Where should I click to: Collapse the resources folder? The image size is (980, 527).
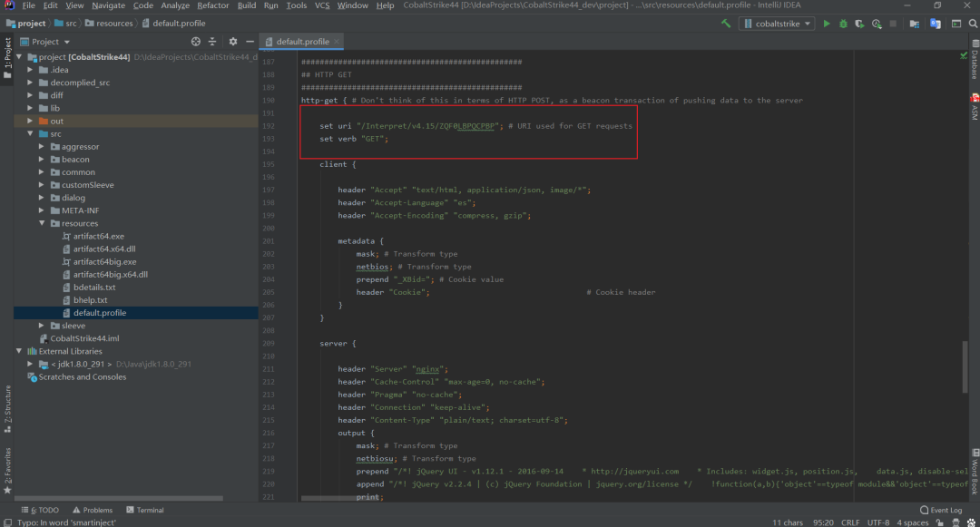(x=42, y=223)
